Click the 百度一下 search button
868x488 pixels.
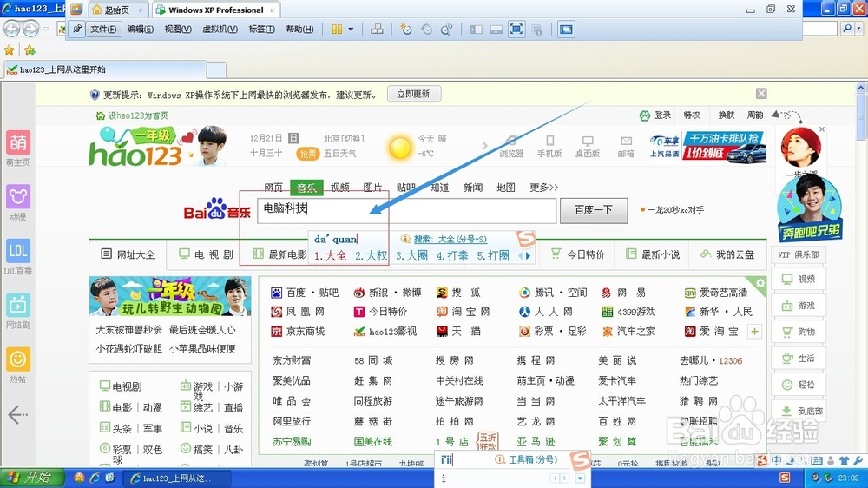coord(594,210)
